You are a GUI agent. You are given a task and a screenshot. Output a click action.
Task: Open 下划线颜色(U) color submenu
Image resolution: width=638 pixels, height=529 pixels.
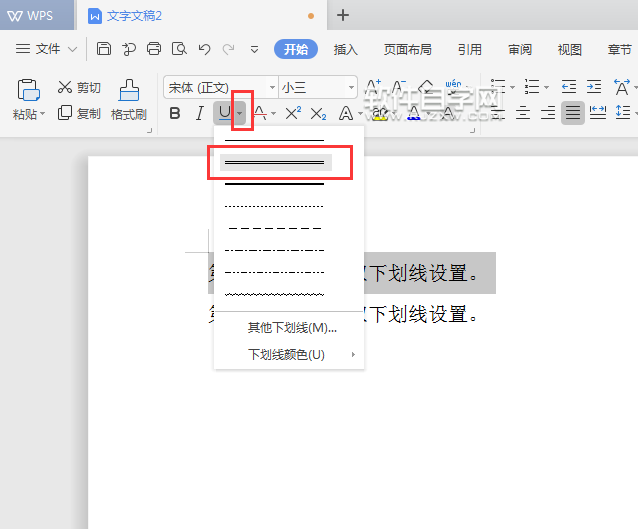pos(289,355)
